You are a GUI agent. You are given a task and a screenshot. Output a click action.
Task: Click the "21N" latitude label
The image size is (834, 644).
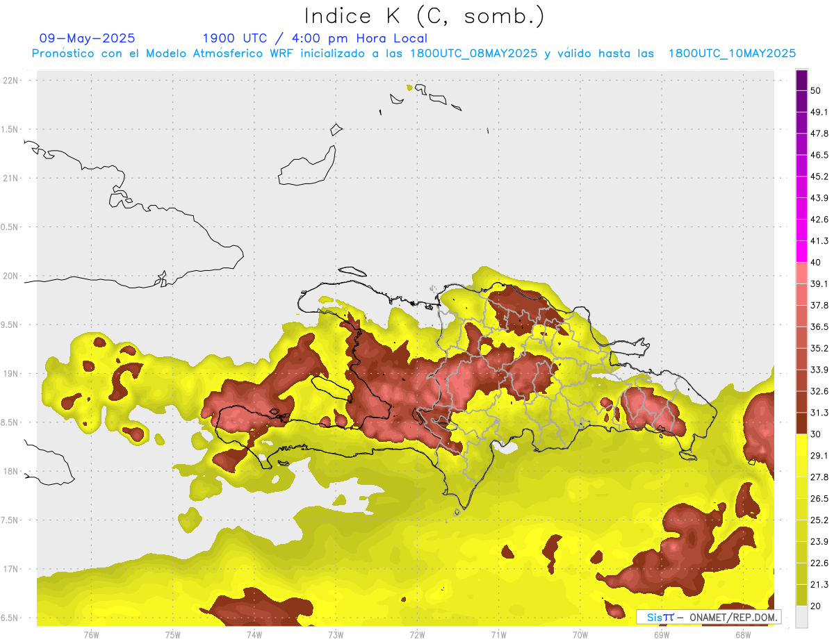[12, 178]
